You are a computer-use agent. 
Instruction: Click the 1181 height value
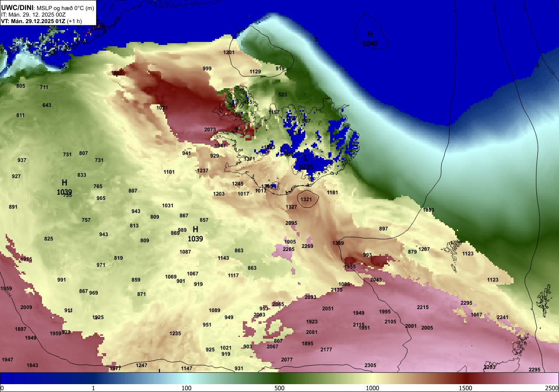(332, 193)
